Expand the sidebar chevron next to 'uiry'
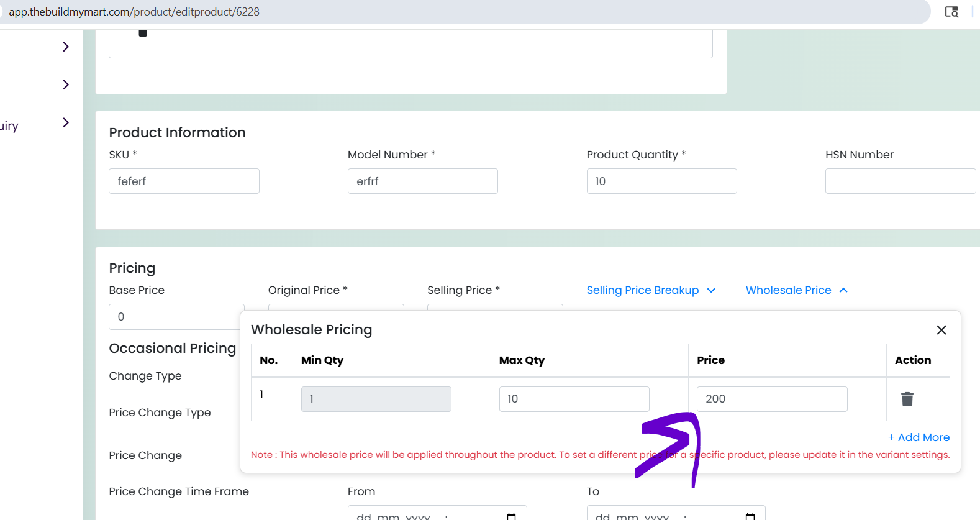Viewport: 980px width, 520px height. (66, 122)
